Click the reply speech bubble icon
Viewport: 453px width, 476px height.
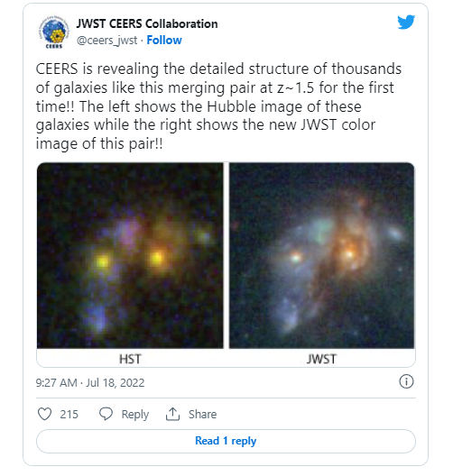point(106,414)
